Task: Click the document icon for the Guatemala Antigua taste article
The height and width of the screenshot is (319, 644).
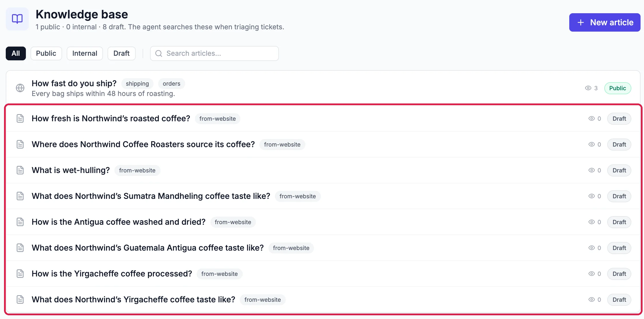Action: click(20, 248)
